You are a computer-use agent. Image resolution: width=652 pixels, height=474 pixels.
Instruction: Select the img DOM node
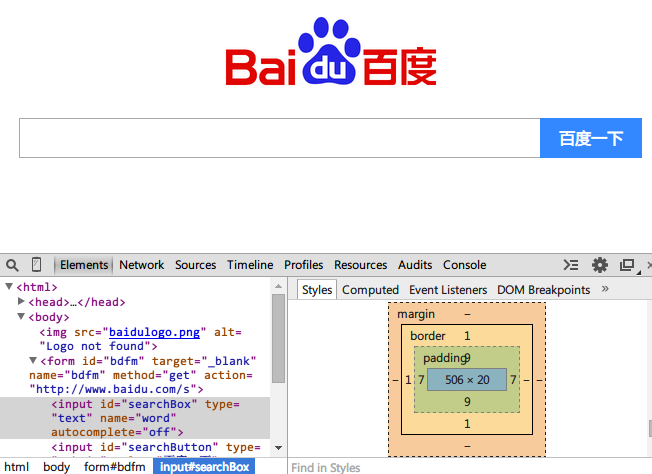click(x=141, y=339)
